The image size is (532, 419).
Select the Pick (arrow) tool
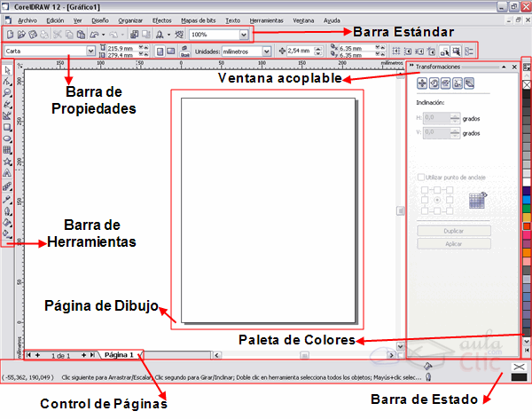[7, 69]
